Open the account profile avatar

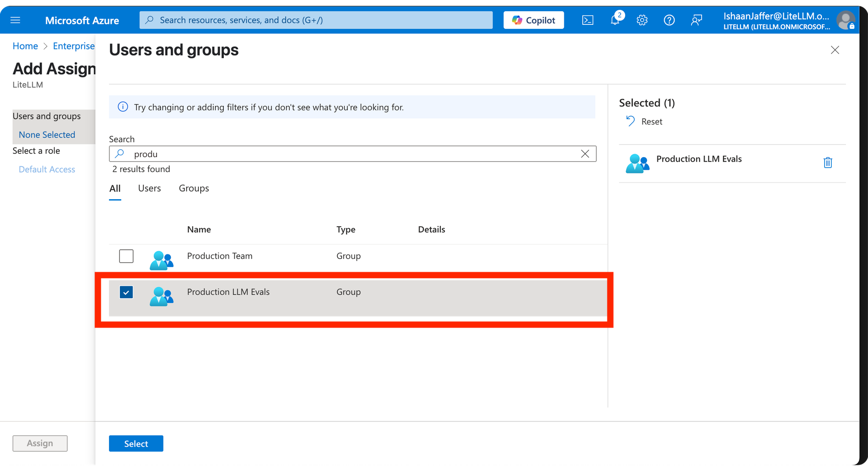click(x=846, y=20)
